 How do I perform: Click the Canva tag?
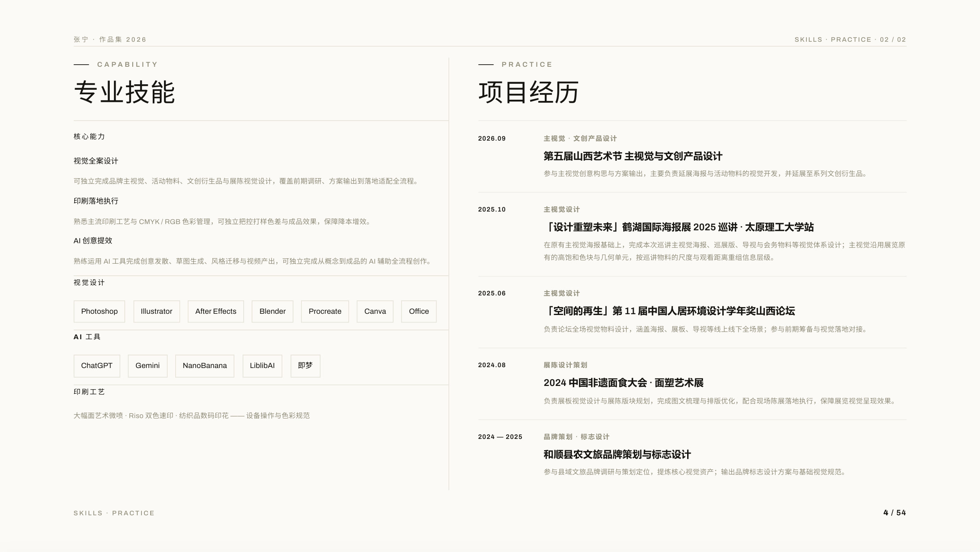click(375, 311)
